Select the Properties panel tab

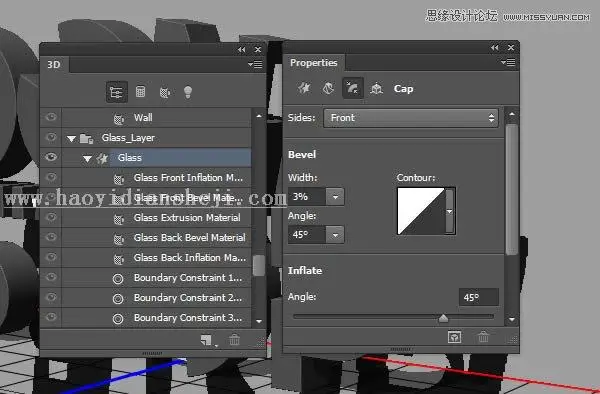click(x=314, y=63)
